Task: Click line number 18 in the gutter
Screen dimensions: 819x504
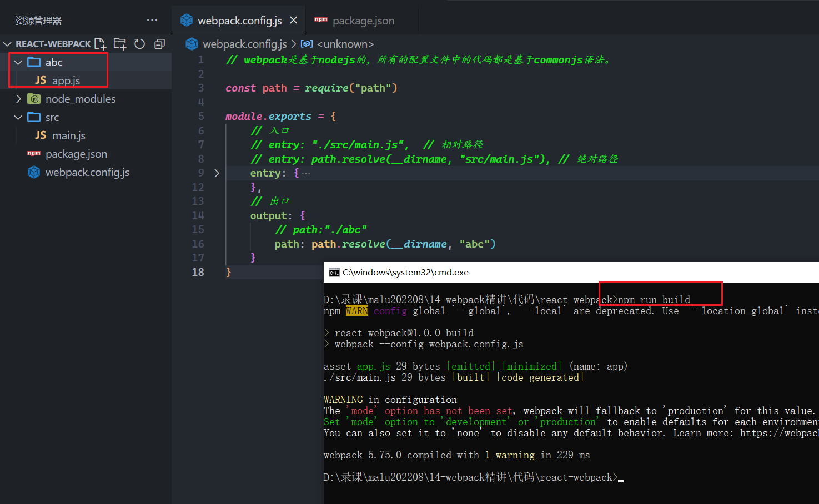Action: tap(198, 272)
